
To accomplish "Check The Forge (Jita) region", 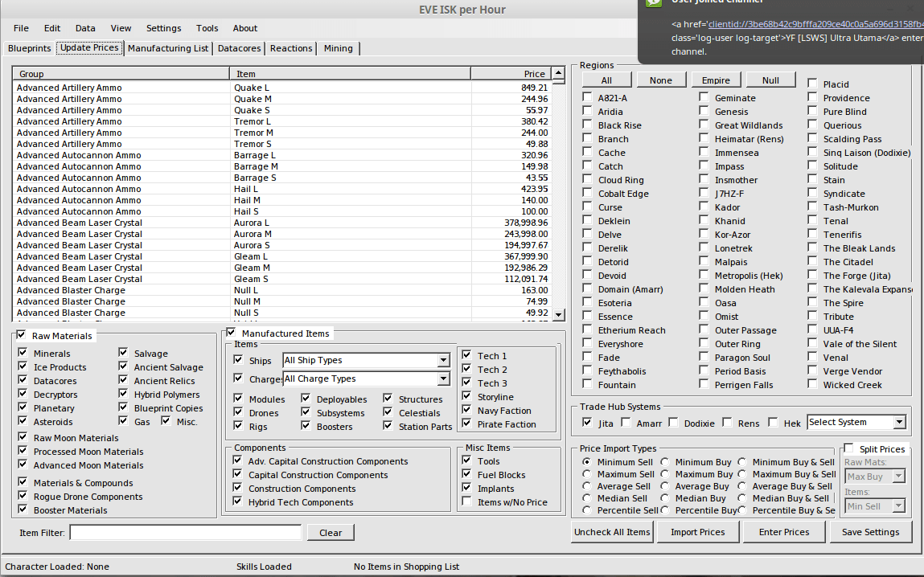I will click(x=812, y=275).
